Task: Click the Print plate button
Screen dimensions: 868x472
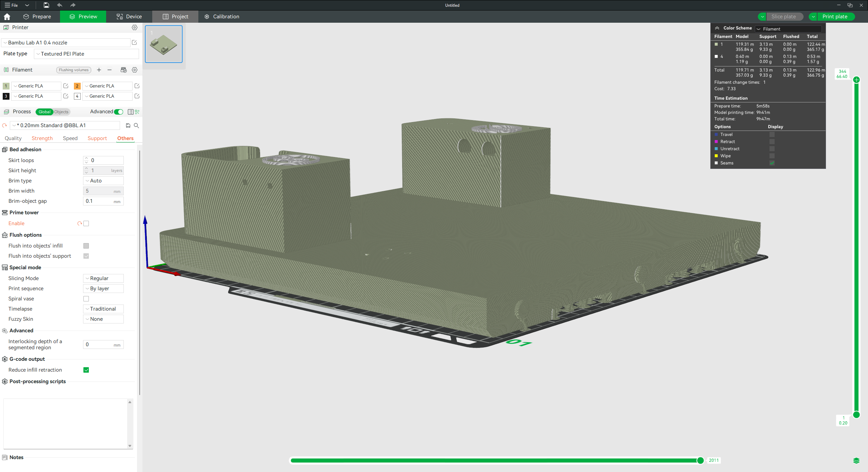Action: click(x=834, y=17)
